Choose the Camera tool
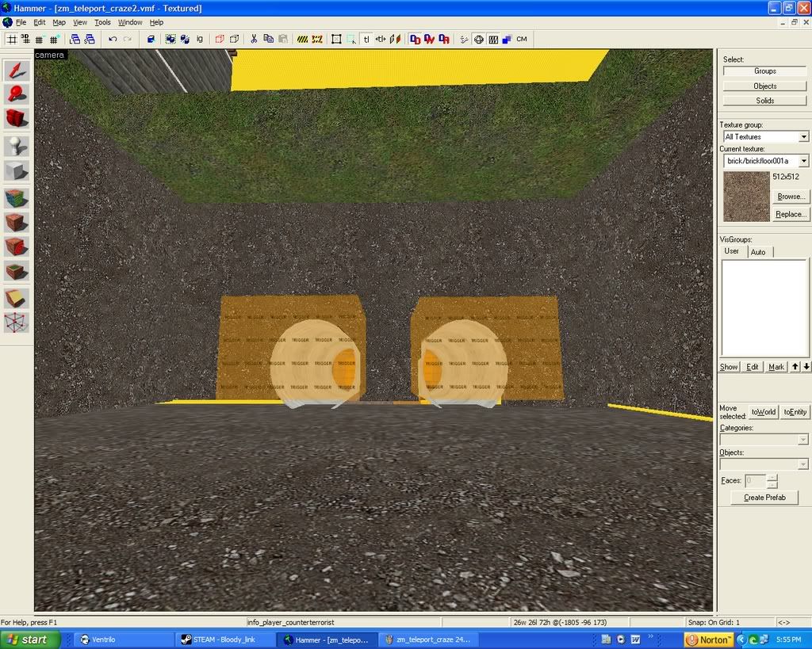This screenshot has width=812, height=649. pos(17,119)
